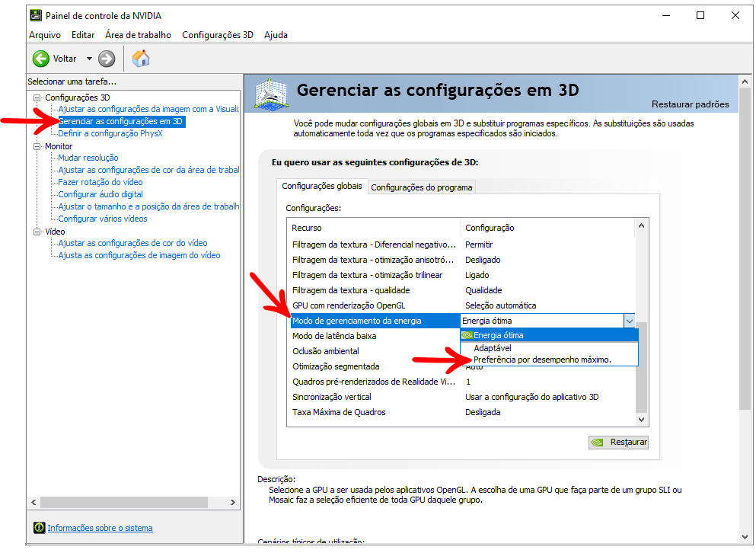
Task: Click the NVIDIA Control Panel title bar icon
Action: pos(36,15)
